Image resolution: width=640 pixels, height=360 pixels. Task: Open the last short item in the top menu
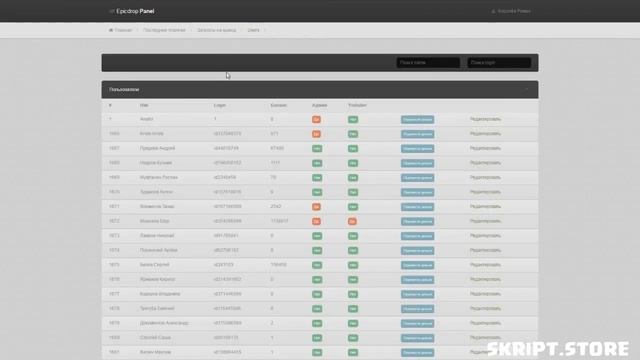[x=253, y=30]
